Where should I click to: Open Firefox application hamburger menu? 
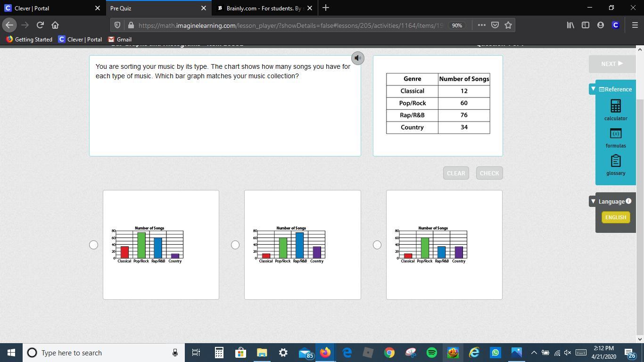click(635, 25)
